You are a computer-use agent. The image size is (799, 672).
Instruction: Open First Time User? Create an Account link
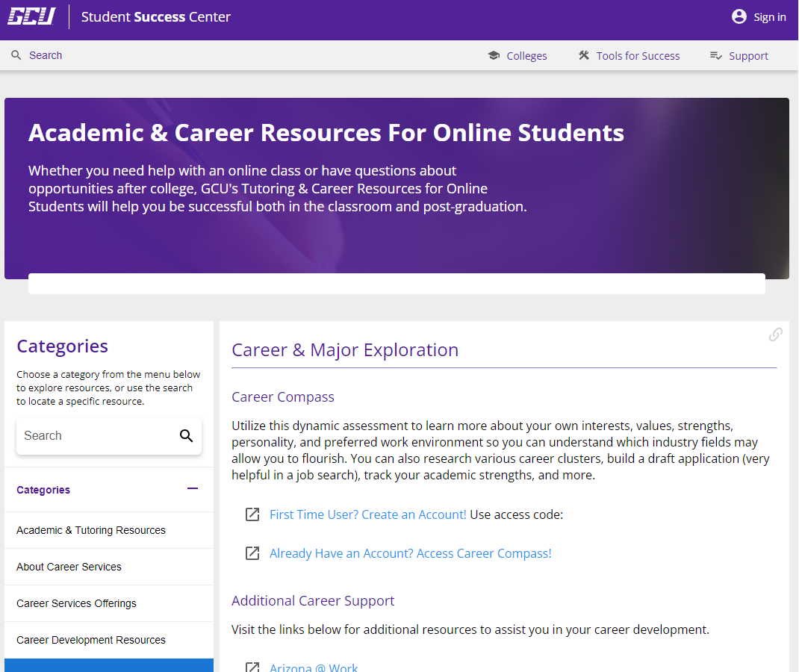[x=368, y=514]
